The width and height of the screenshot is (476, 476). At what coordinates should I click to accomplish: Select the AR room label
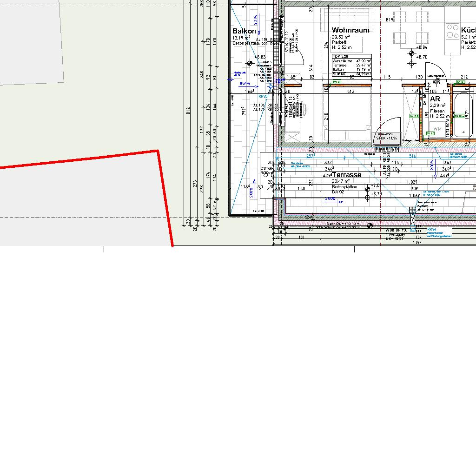(435, 99)
